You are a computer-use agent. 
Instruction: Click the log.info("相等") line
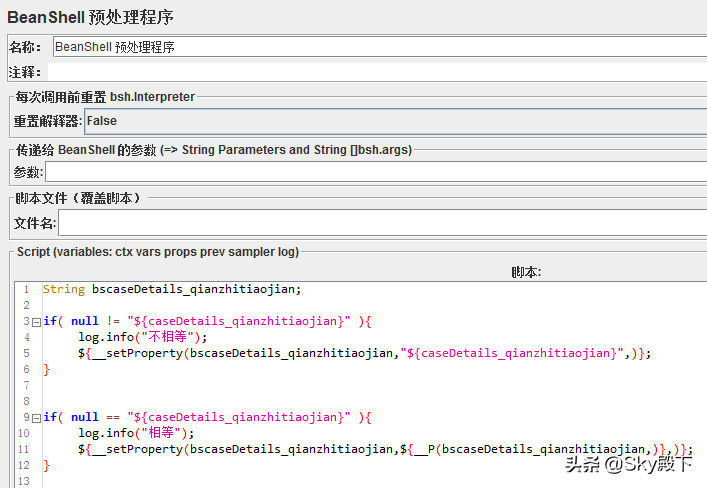point(136,433)
